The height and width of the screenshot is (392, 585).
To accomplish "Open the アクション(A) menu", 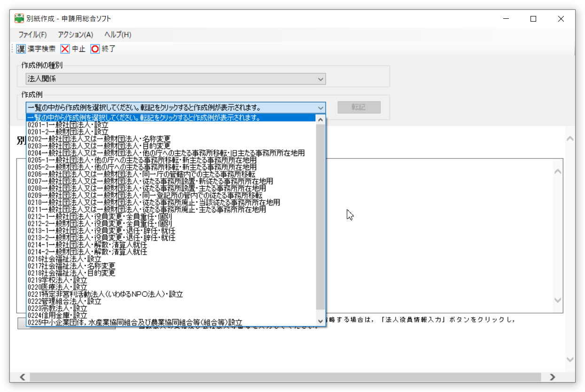I will (x=75, y=35).
